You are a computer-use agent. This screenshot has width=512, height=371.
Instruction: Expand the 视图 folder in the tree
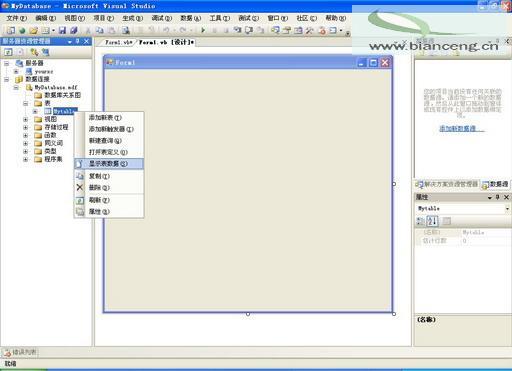[25, 119]
